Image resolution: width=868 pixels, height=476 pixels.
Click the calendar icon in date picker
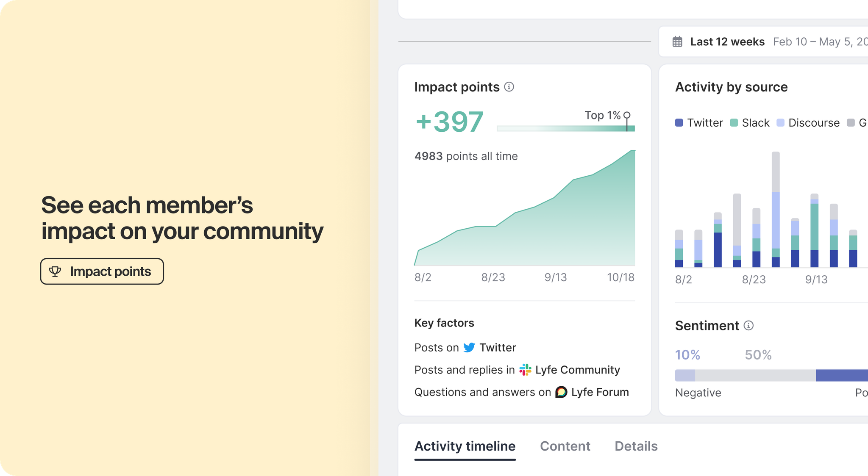pos(677,42)
